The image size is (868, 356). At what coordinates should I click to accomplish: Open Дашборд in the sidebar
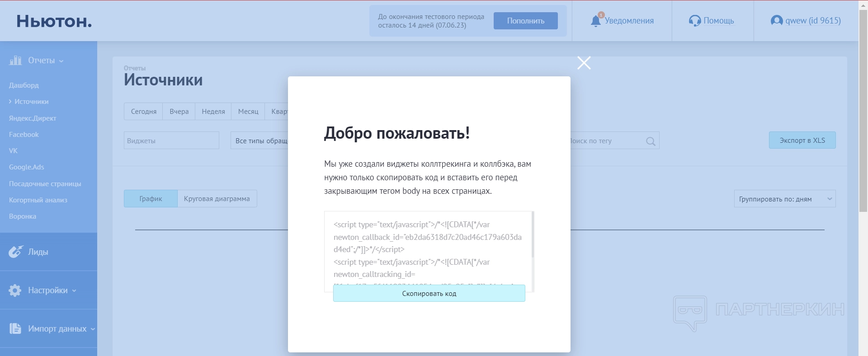click(24, 85)
